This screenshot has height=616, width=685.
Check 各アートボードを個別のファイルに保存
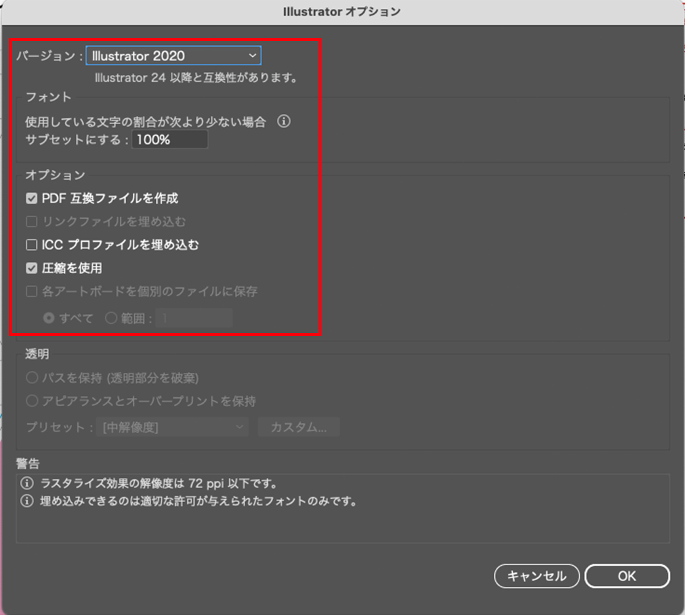pos(32,291)
